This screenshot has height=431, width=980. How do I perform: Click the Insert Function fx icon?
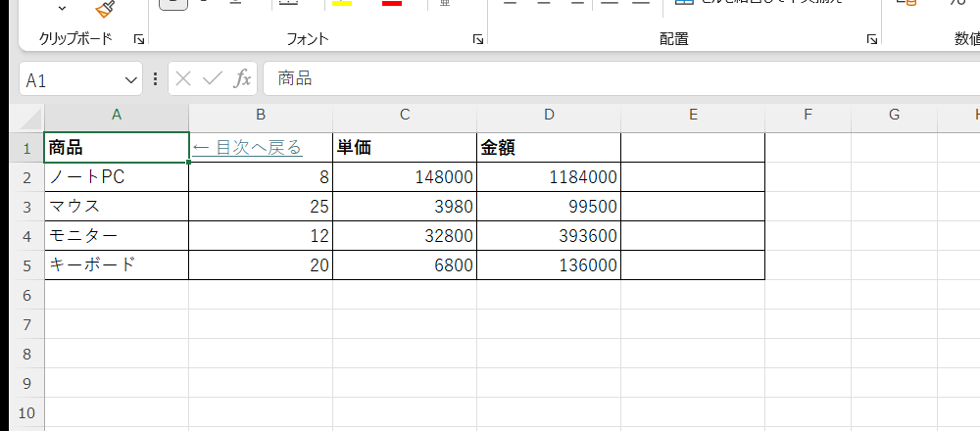(242, 78)
